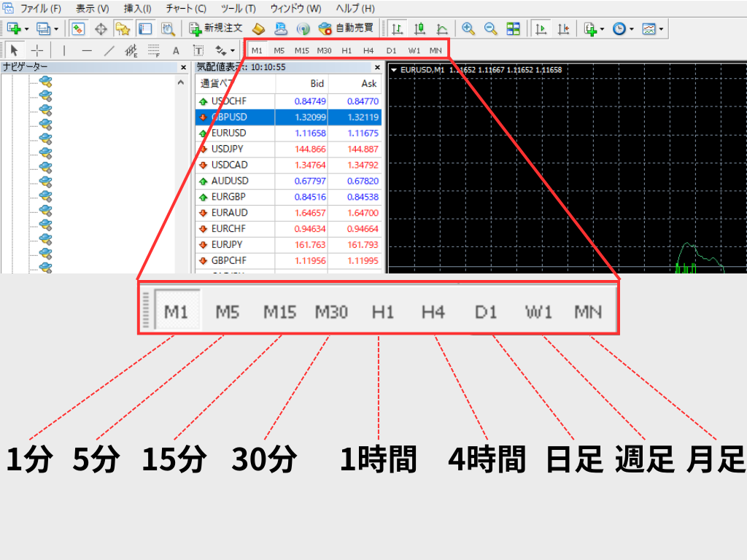Expand the Indicators dropdown arrow
This screenshot has width=747, height=560.
602,29
